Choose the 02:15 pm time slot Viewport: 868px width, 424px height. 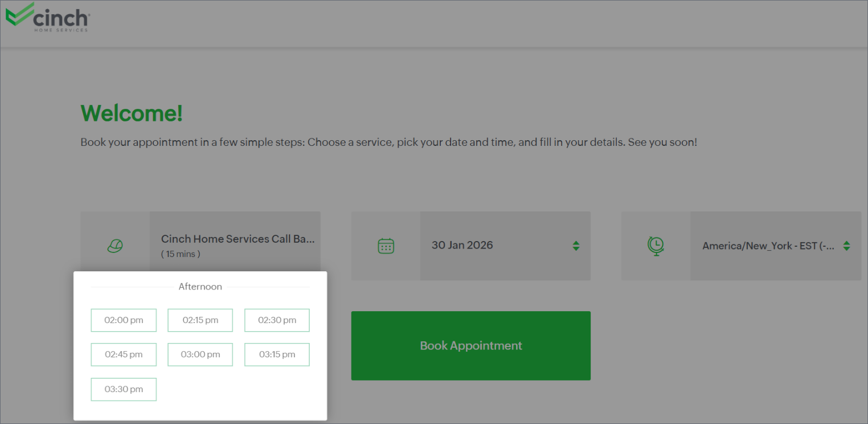coord(200,320)
